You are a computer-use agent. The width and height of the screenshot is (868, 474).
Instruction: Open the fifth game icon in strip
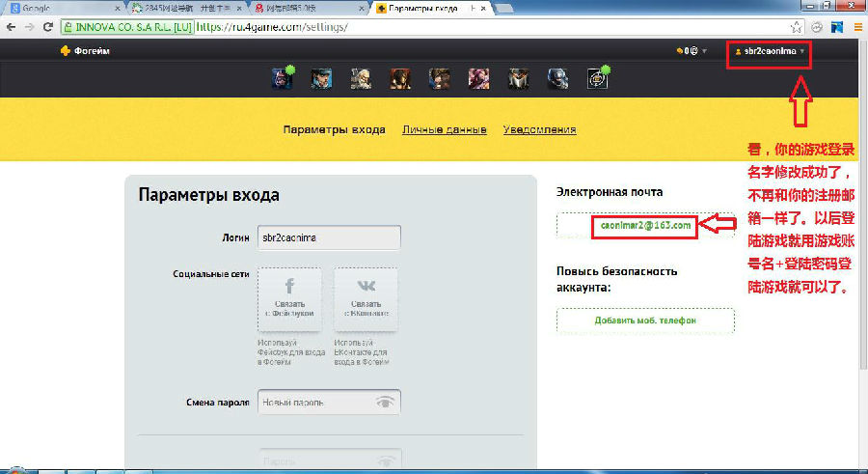(440, 78)
